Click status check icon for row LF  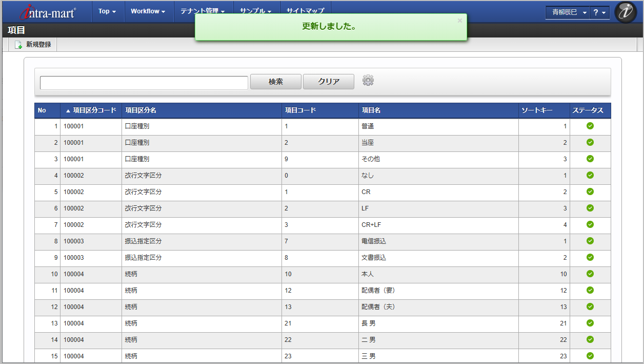coord(590,208)
